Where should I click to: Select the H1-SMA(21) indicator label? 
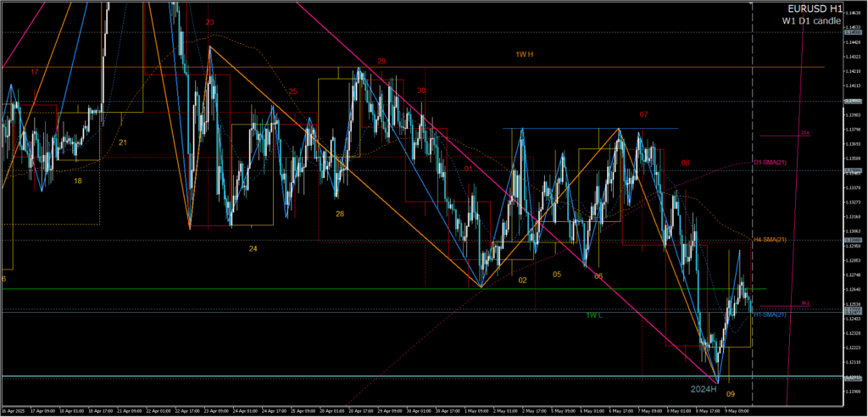click(770, 315)
